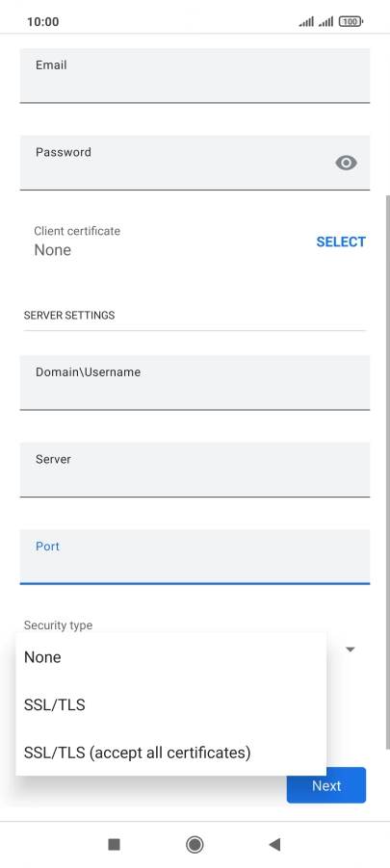The width and height of the screenshot is (390, 868).
Task: Tap the Server input field
Action: pyautogui.click(x=195, y=470)
